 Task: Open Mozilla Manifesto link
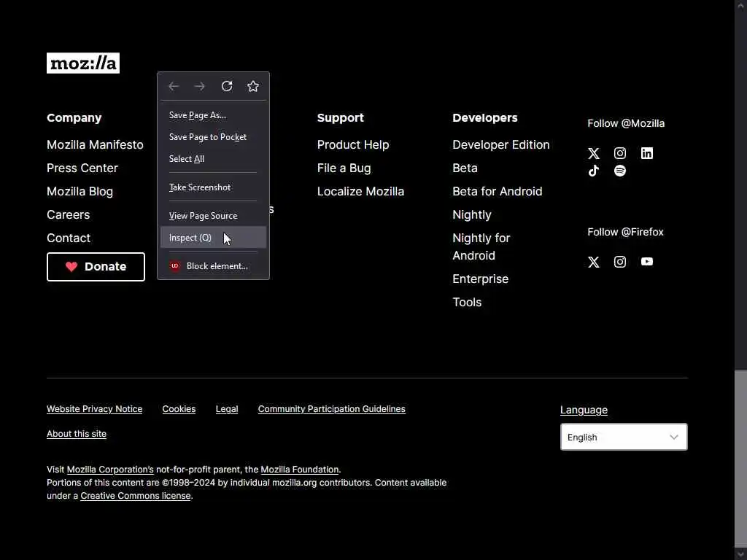95,145
